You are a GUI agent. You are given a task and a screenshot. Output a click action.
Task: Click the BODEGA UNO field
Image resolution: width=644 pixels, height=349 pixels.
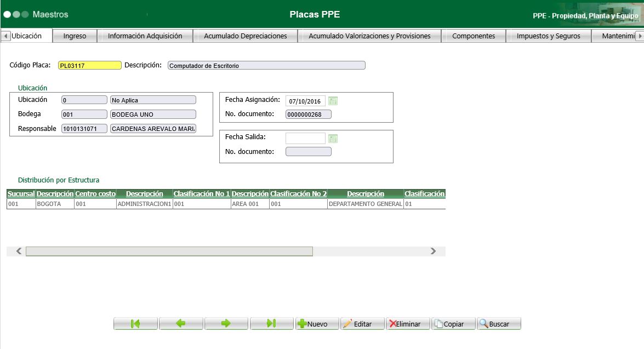153,114
